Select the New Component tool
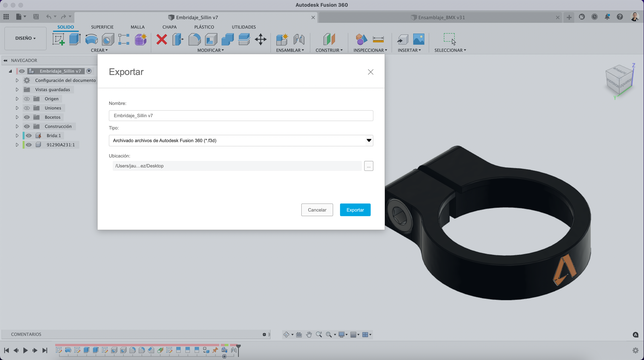The width and height of the screenshot is (644, 360). (282, 39)
